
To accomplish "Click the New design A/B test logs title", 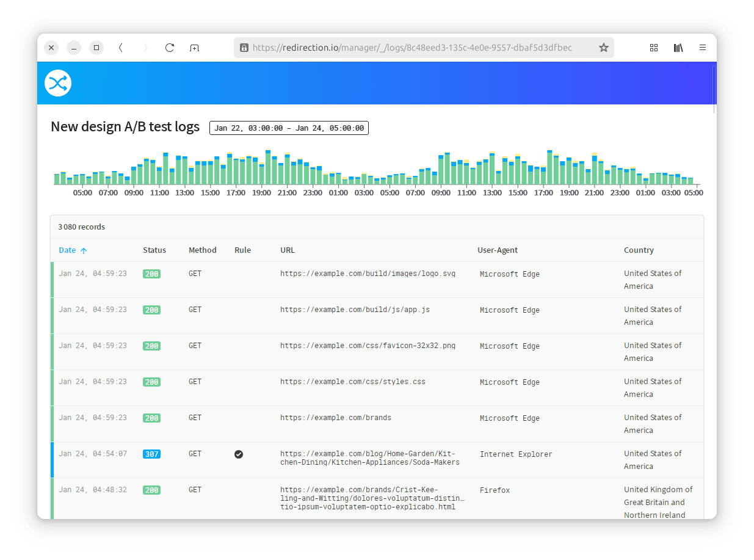I will (125, 127).
